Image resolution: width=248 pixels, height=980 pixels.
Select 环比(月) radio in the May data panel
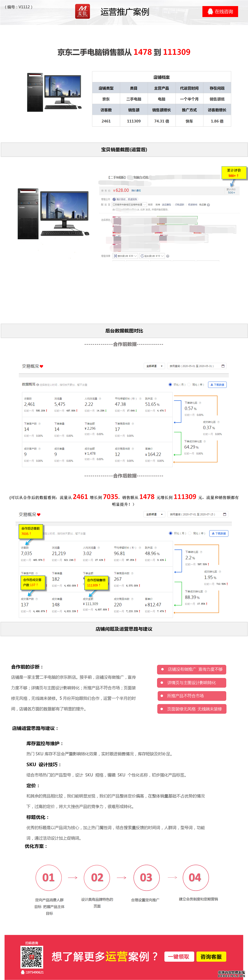coord(170,385)
